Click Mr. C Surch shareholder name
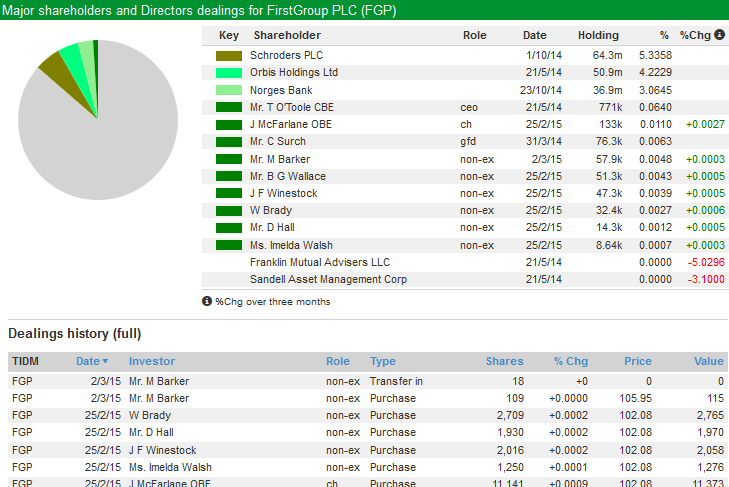The width and height of the screenshot is (729, 487). point(278,141)
